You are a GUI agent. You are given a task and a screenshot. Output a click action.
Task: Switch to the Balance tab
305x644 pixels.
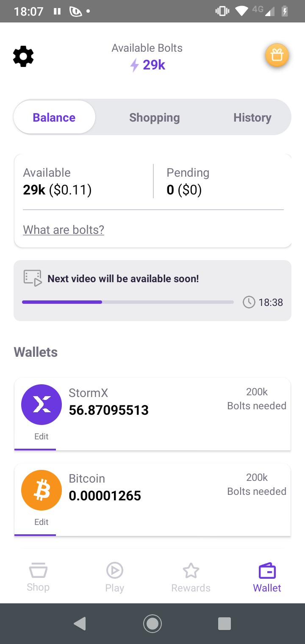point(54,117)
